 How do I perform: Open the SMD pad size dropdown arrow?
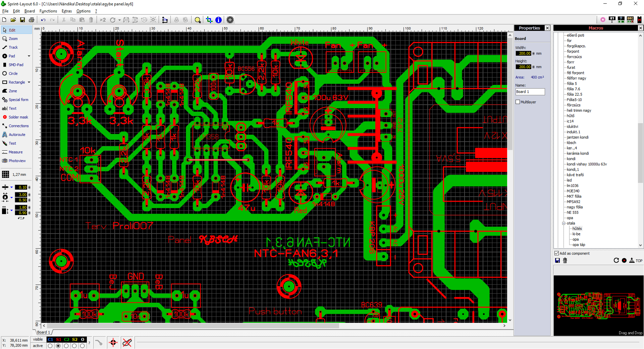pyautogui.click(x=11, y=210)
